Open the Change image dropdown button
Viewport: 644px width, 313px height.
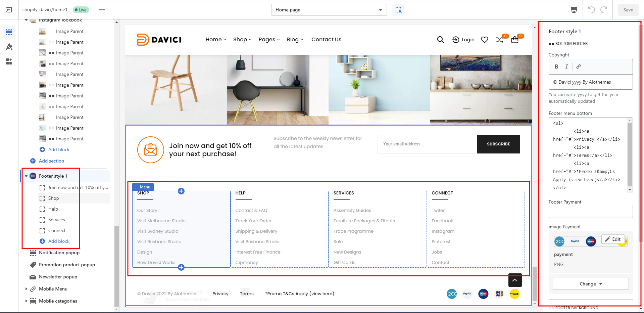[x=590, y=284]
